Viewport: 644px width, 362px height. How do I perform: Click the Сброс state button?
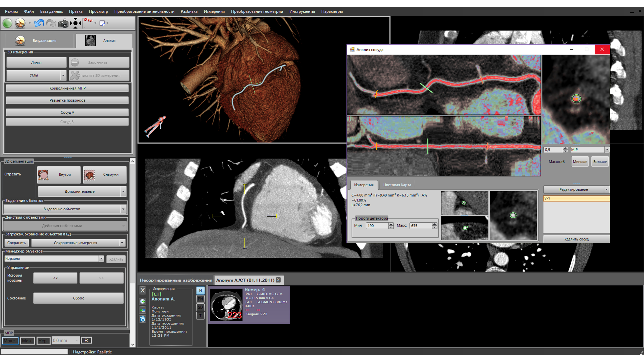(79, 298)
